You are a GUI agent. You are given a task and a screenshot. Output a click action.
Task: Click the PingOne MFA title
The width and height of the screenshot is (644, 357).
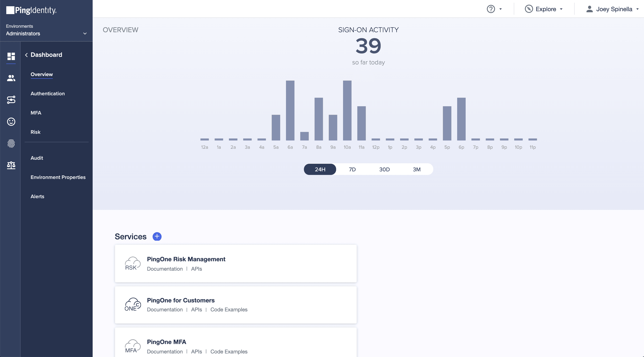pyautogui.click(x=166, y=342)
